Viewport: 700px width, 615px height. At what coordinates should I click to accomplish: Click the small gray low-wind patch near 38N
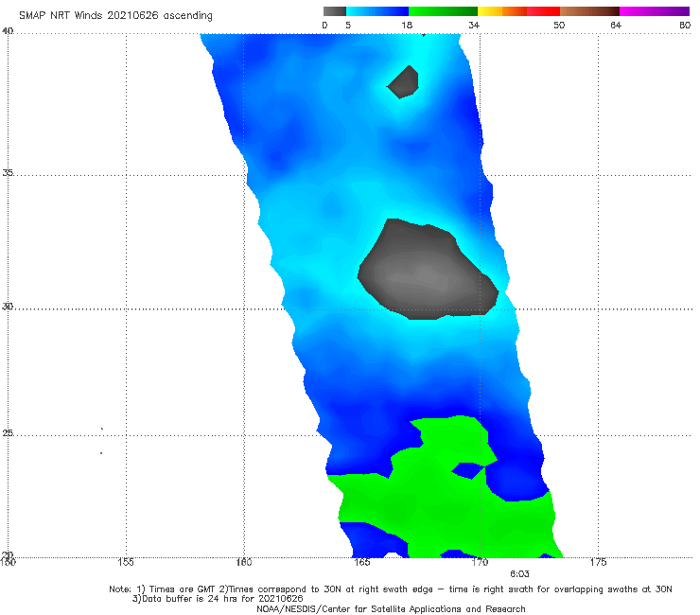tap(404, 82)
